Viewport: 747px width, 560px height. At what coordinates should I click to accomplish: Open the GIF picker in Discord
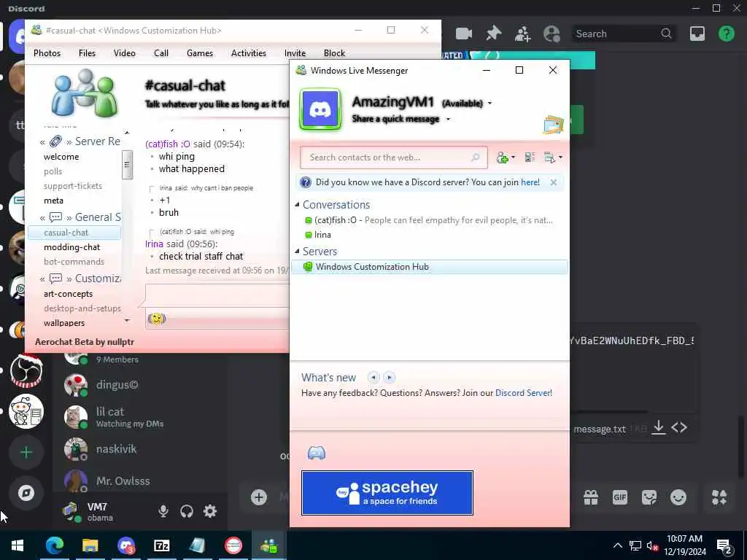(620, 497)
